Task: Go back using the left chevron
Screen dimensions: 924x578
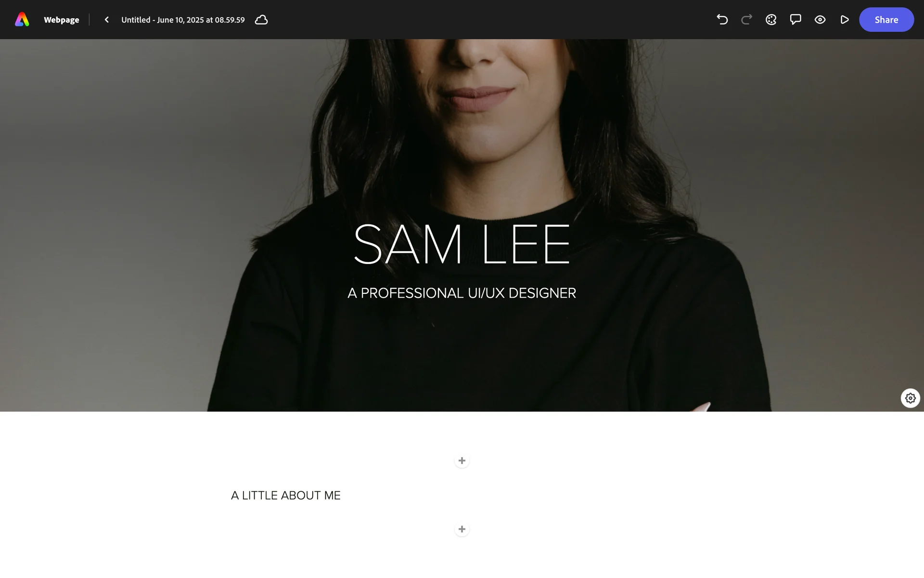Action: [107, 20]
